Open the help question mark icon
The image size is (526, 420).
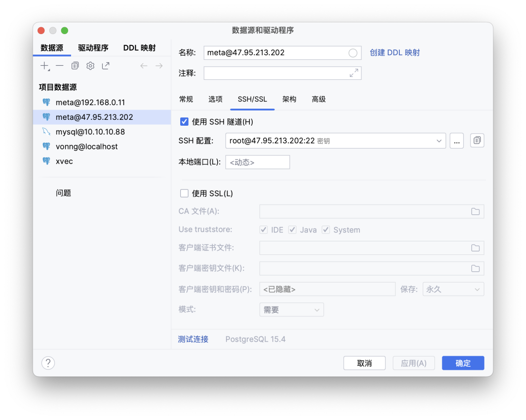[x=48, y=363]
